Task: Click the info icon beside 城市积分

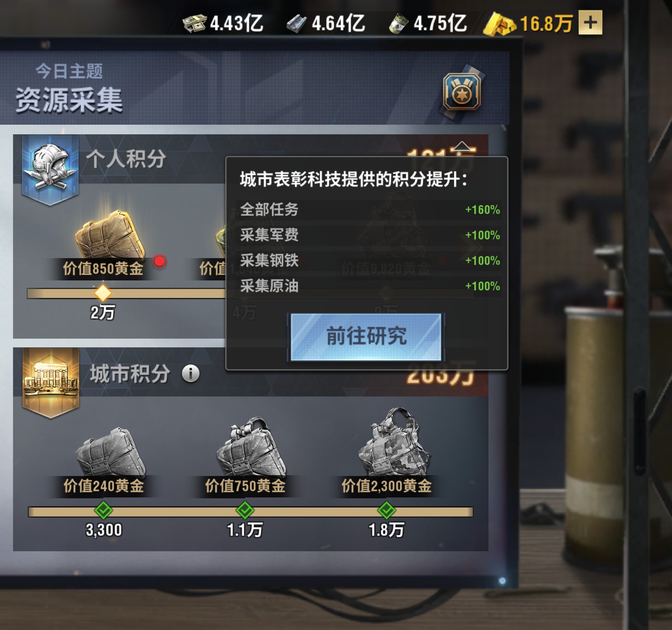Action: coord(190,374)
